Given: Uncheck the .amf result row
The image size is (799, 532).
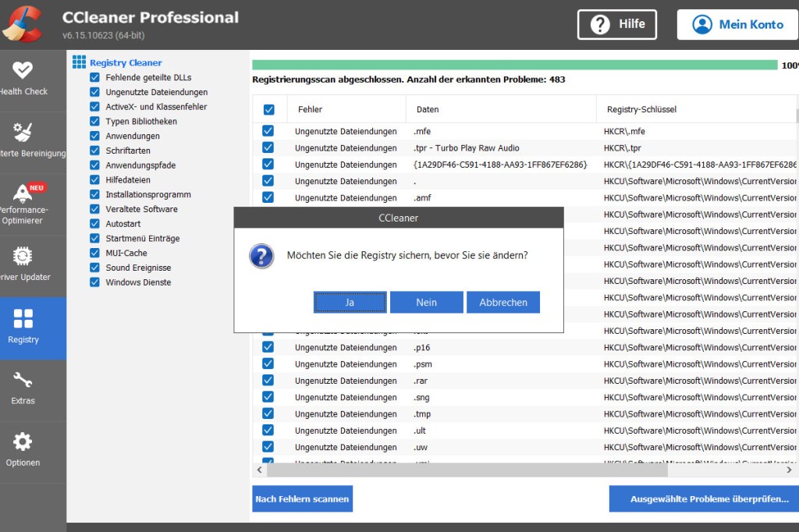Looking at the screenshot, I should 268,197.
